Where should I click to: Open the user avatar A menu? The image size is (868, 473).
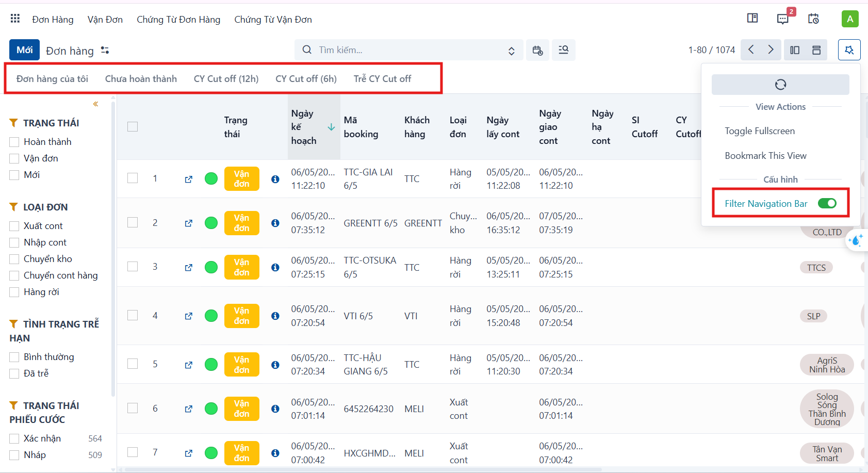pos(850,19)
